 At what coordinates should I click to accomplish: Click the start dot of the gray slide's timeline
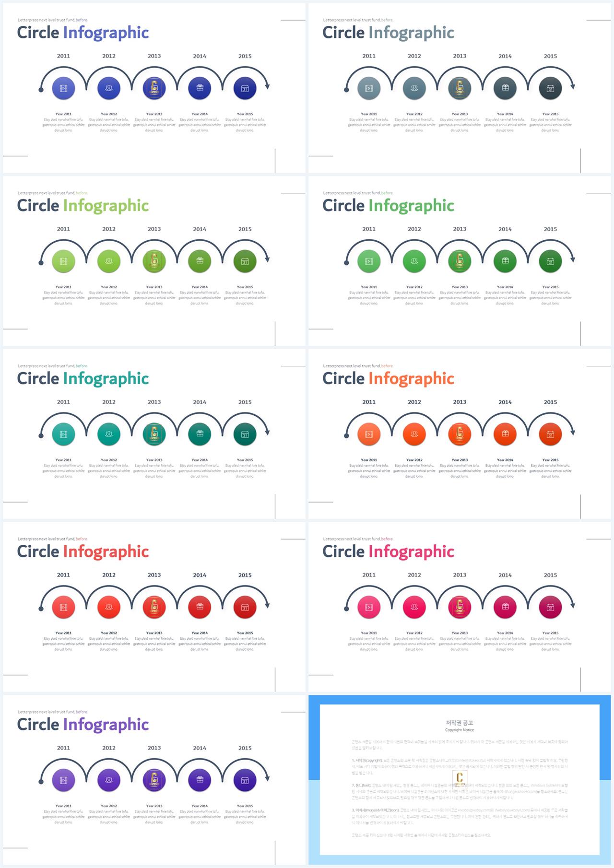coord(346,90)
